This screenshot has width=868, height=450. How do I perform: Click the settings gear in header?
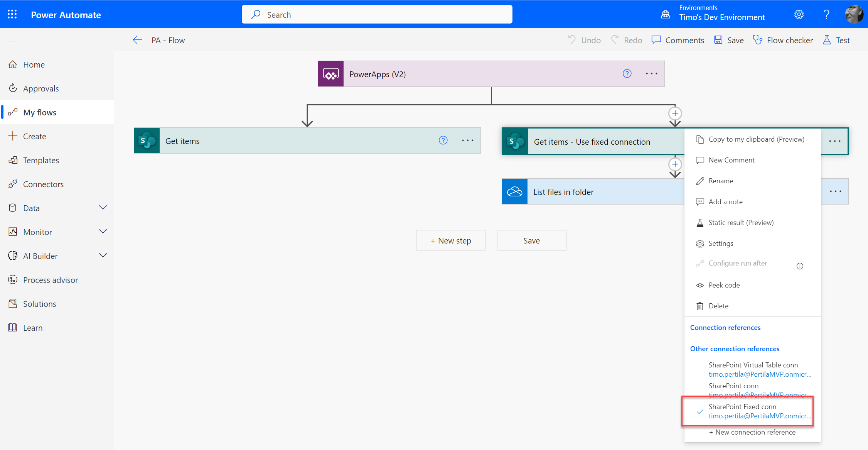coord(799,15)
